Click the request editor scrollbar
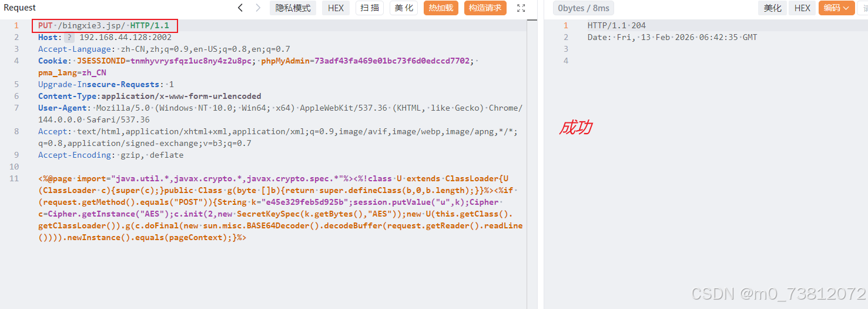The width and height of the screenshot is (868, 309). 532,165
